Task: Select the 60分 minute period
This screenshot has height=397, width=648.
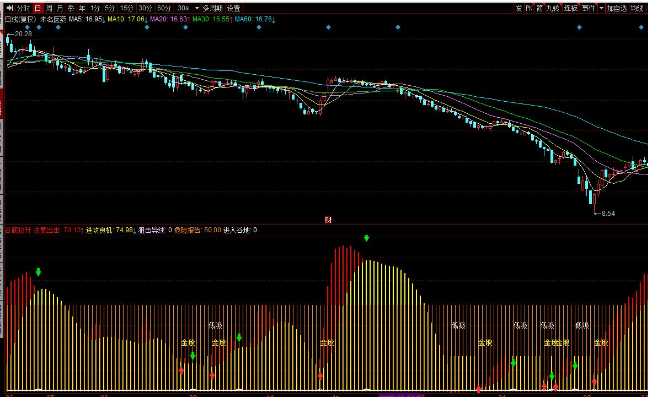Action: (164, 8)
